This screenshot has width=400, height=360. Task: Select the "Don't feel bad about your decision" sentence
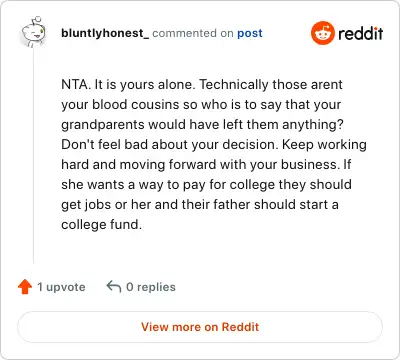(x=170, y=144)
